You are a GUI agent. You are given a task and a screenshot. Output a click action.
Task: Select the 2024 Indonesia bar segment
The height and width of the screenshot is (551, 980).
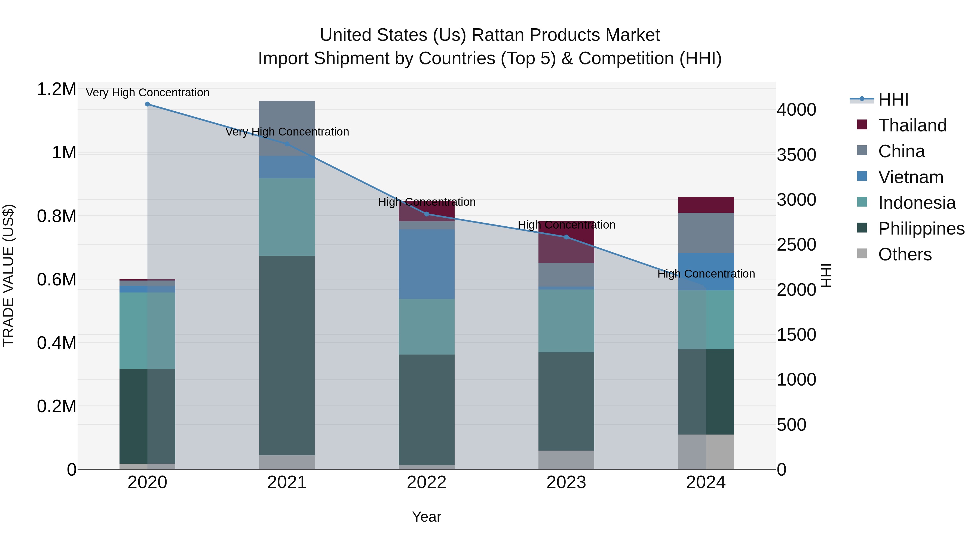pyautogui.click(x=706, y=320)
